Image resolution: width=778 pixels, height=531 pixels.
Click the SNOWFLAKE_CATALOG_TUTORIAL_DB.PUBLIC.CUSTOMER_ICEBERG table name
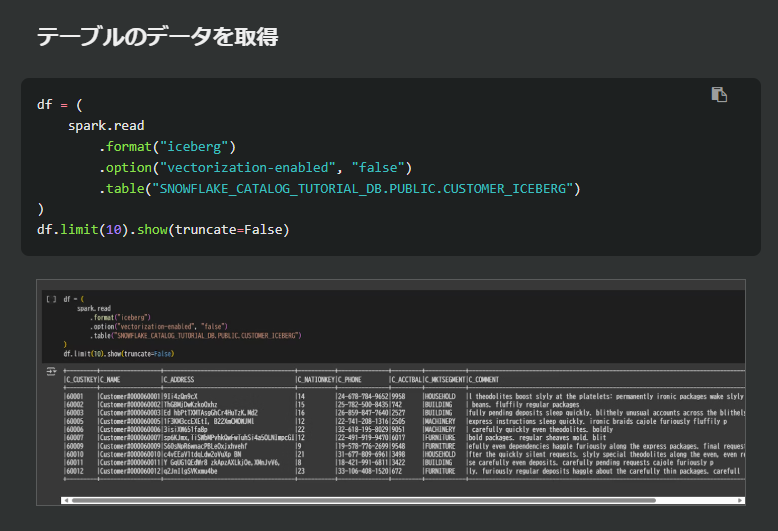point(363,189)
